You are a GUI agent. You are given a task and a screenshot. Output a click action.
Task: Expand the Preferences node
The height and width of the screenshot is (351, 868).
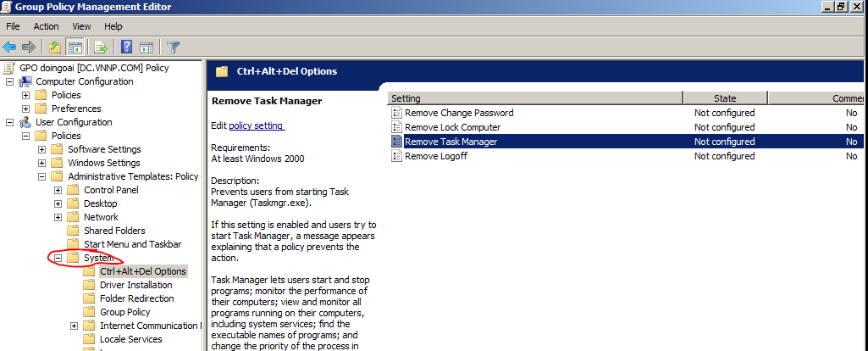click(25, 109)
